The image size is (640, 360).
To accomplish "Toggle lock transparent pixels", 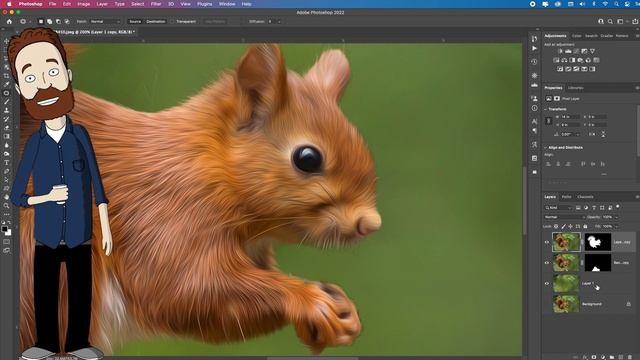I will 556,226.
